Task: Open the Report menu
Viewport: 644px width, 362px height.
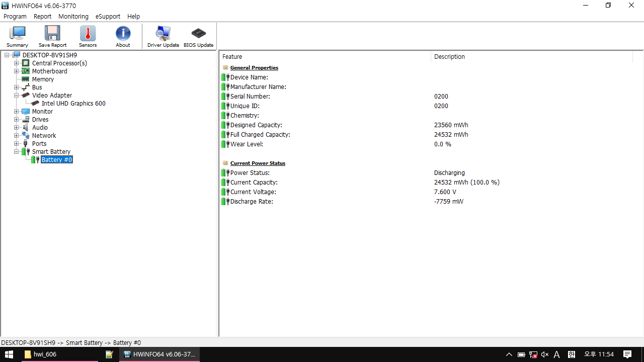Action: click(42, 17)
